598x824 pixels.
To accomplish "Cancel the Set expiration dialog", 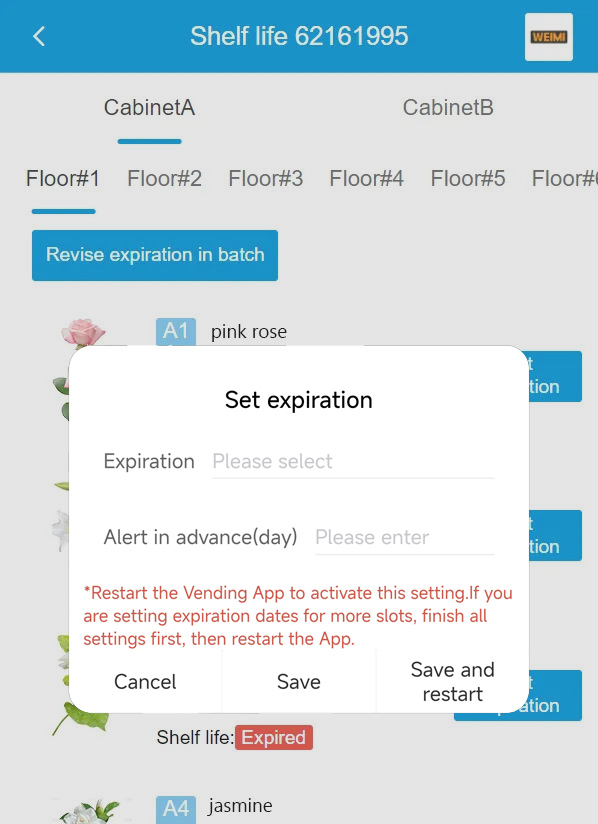I will 145,682.
